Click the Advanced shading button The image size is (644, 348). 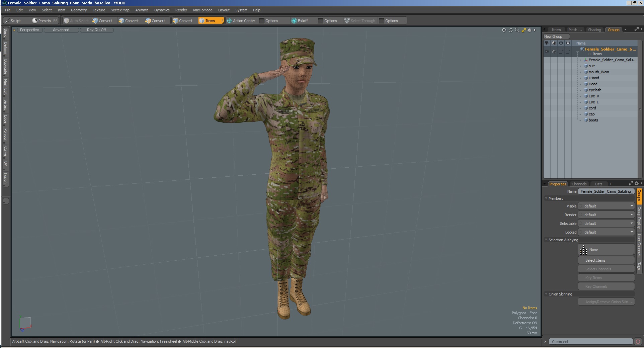click(x=61, y=30)
